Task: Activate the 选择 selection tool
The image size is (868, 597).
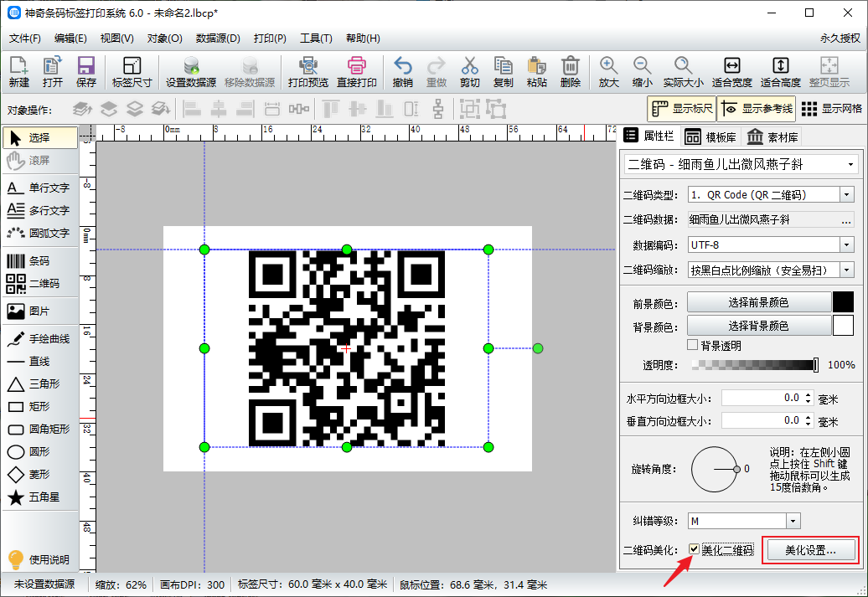Action: pos(39,138)
